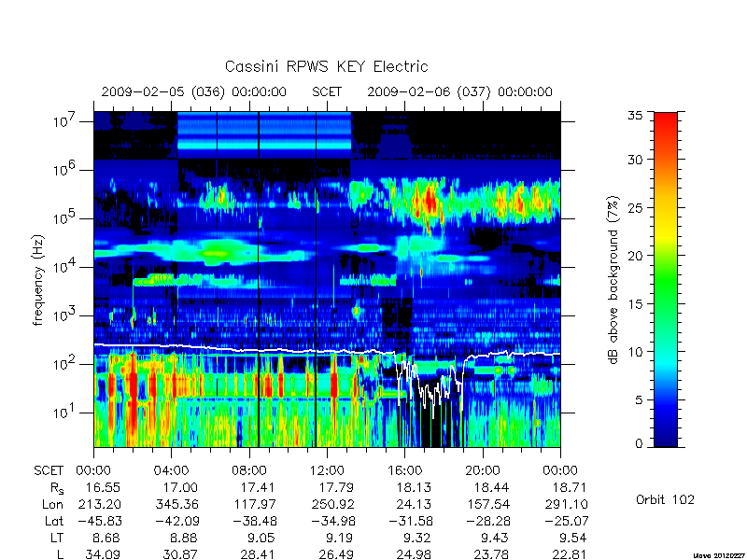Click the 'SCET' row label below the plot

click(49, 471)
